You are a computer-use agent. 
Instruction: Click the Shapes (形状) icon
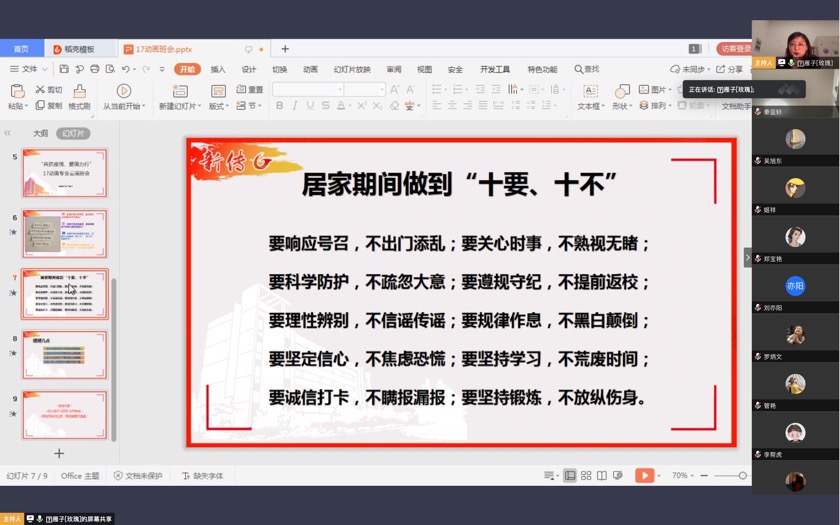coord(620,90)
